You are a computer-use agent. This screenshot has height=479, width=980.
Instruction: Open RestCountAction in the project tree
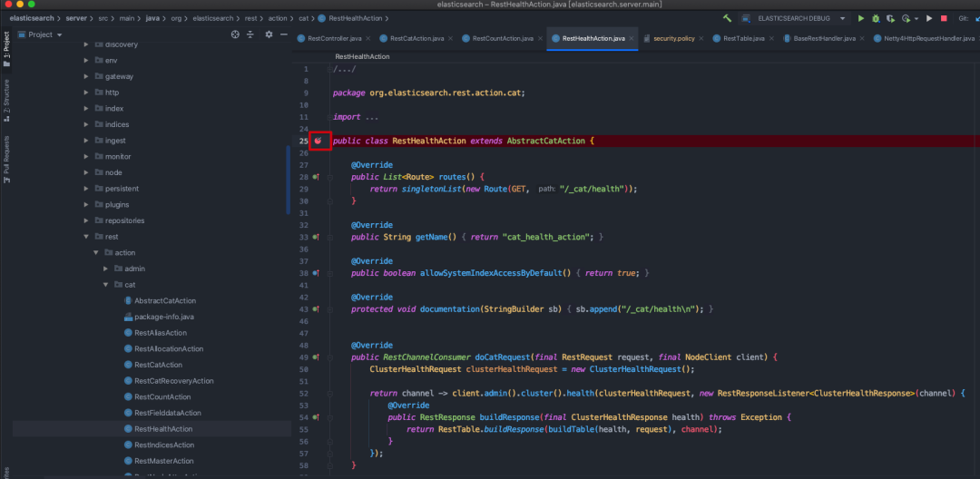point(162,396)
